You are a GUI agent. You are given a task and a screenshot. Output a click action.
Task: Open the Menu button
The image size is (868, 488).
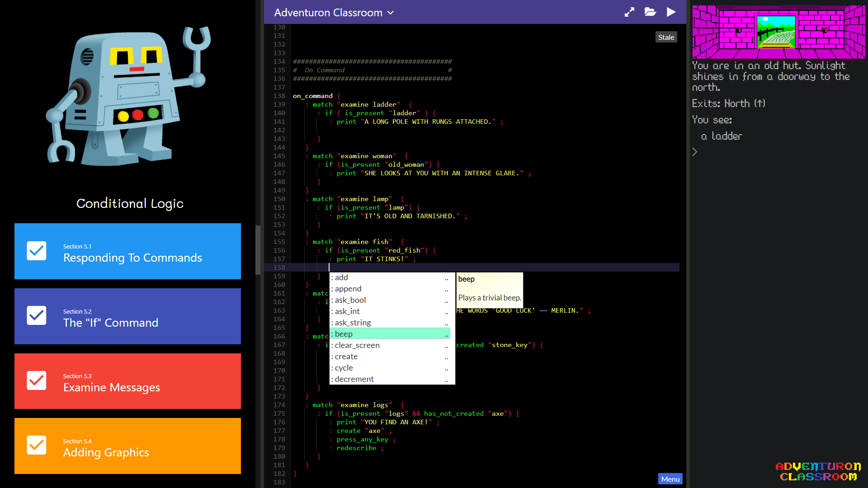[x=670, y=479]
